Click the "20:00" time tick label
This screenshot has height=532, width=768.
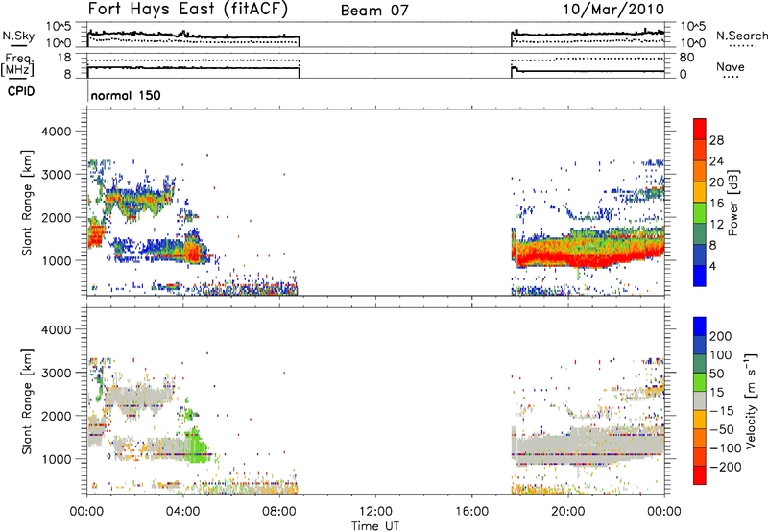567,512
